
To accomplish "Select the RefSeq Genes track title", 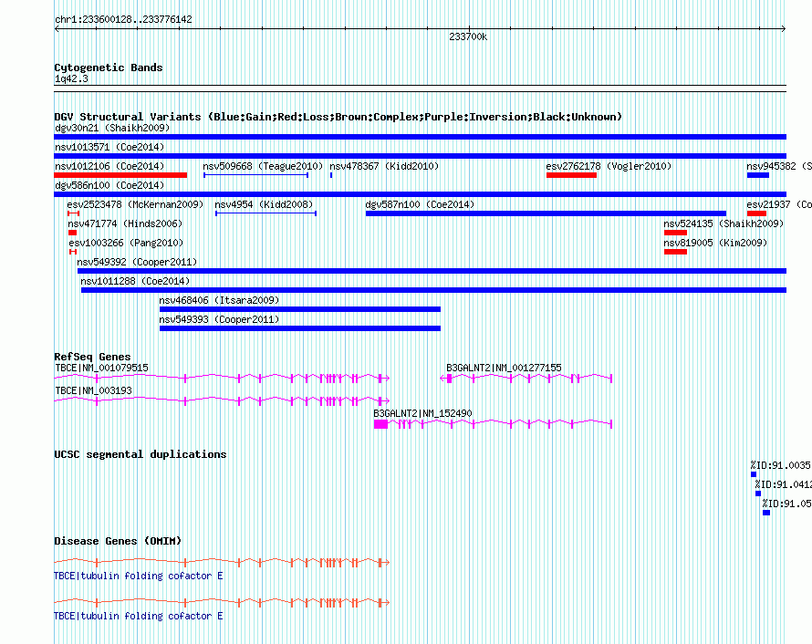I will coord(92,357).
